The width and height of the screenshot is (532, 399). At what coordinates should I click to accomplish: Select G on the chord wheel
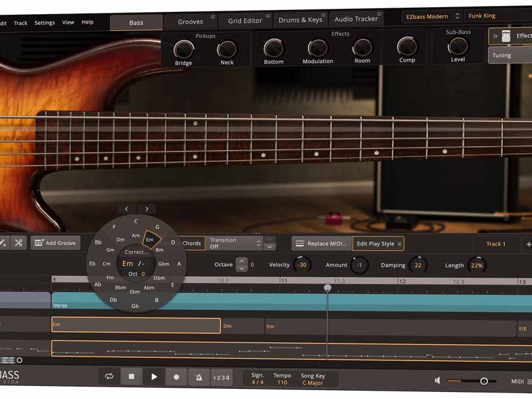[x=157, y=226]
